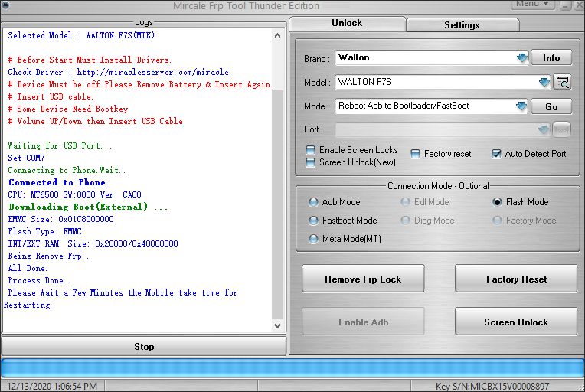Click the Port browse ellipsis button
585x392 pixels.
pyautogui.click(x=561, y=130)
